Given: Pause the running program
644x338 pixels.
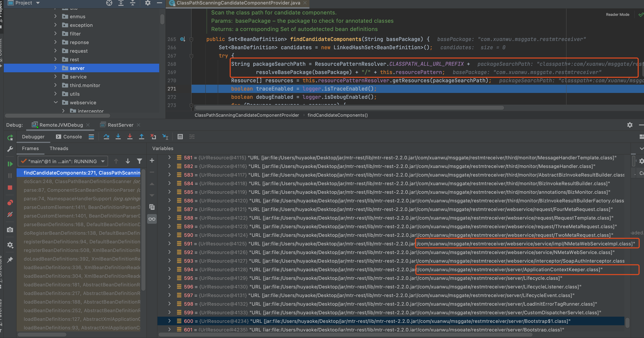Looking at the screenshot, I should point(10,176).
